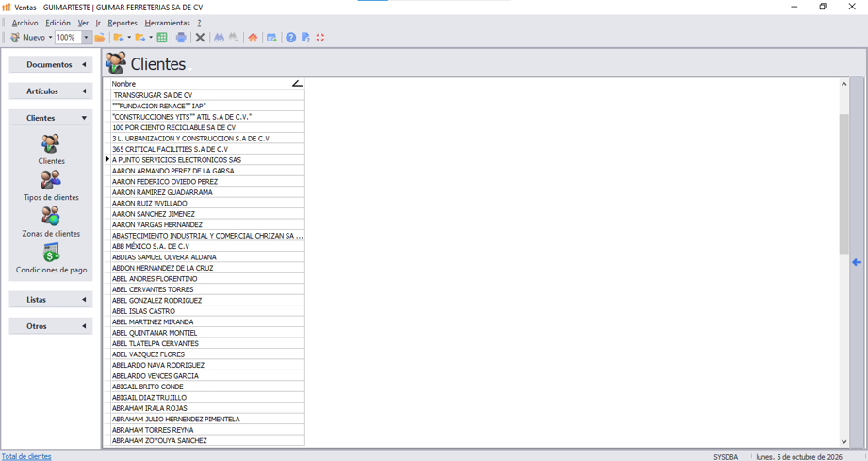Select the TRANSGRUGAR SA DE CV row
This screenshot has width=868, height=461.
pyautogui.click(x=207, y=95)
